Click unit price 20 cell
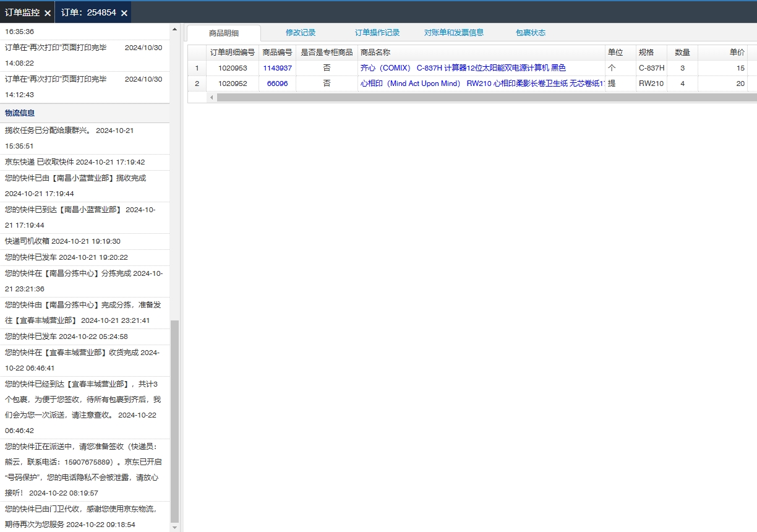Viewport: 757px width, 532px height. click(722, 84)
